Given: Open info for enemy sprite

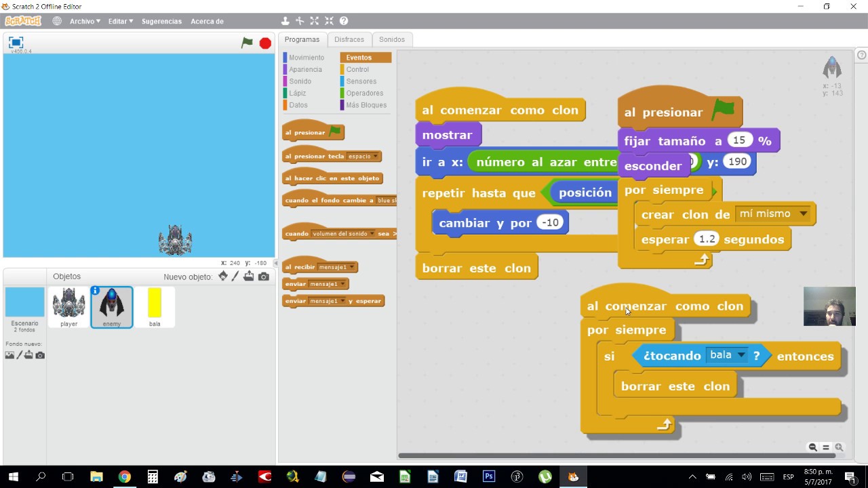Looking at the screenshot, I should click(x=96, y=291).
